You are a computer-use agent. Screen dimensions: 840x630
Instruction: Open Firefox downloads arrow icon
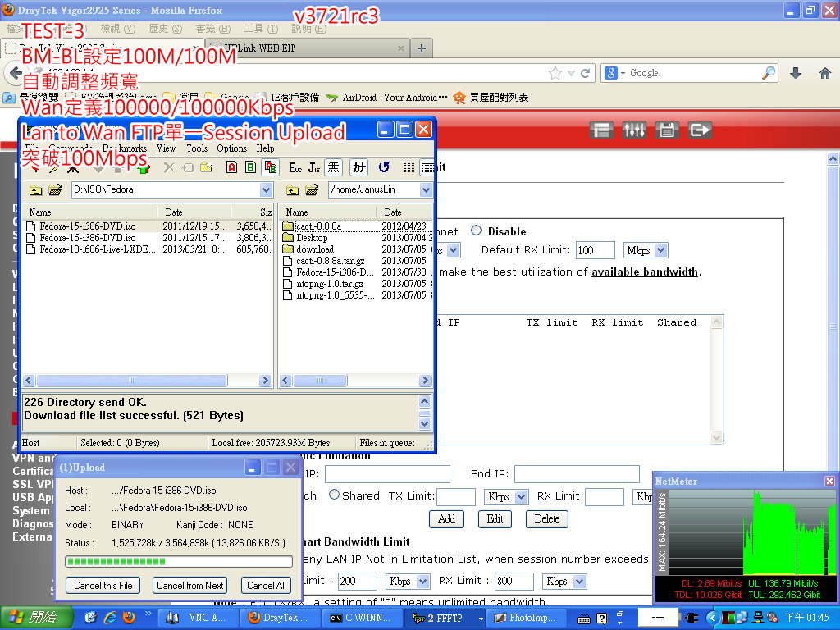[x=796, y=73]
